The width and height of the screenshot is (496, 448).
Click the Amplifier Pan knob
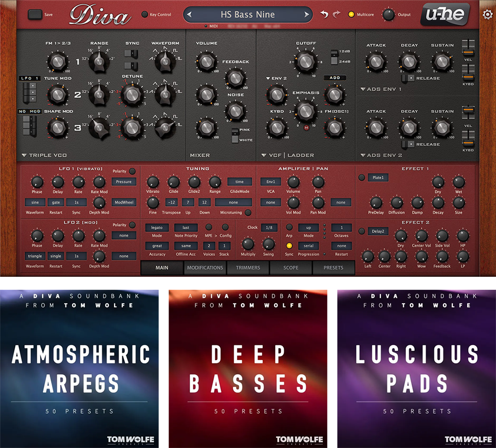(318, 182)
